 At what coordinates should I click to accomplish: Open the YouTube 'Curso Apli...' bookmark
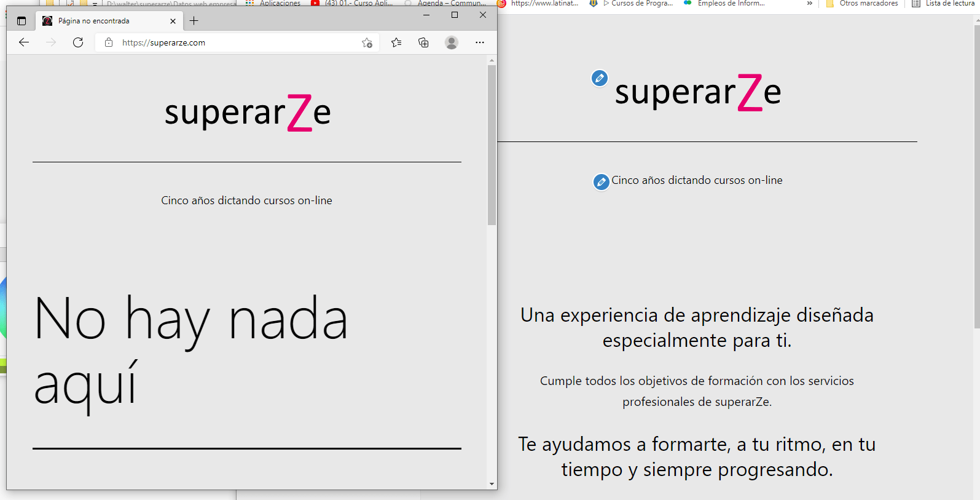tap(352, 3)
